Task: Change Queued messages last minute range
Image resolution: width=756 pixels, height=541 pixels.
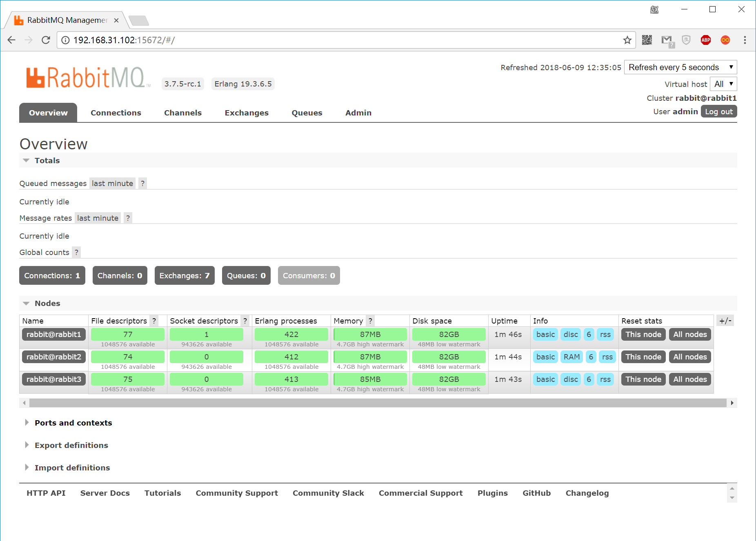Action: (112, 183)
